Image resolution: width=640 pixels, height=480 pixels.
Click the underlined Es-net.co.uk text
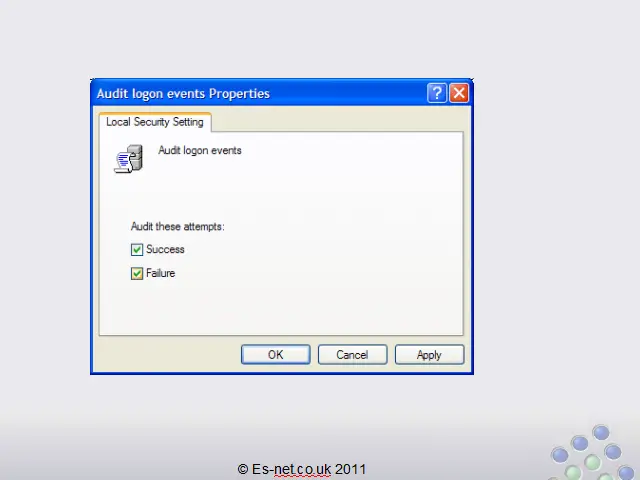click(x=291, y=469)
